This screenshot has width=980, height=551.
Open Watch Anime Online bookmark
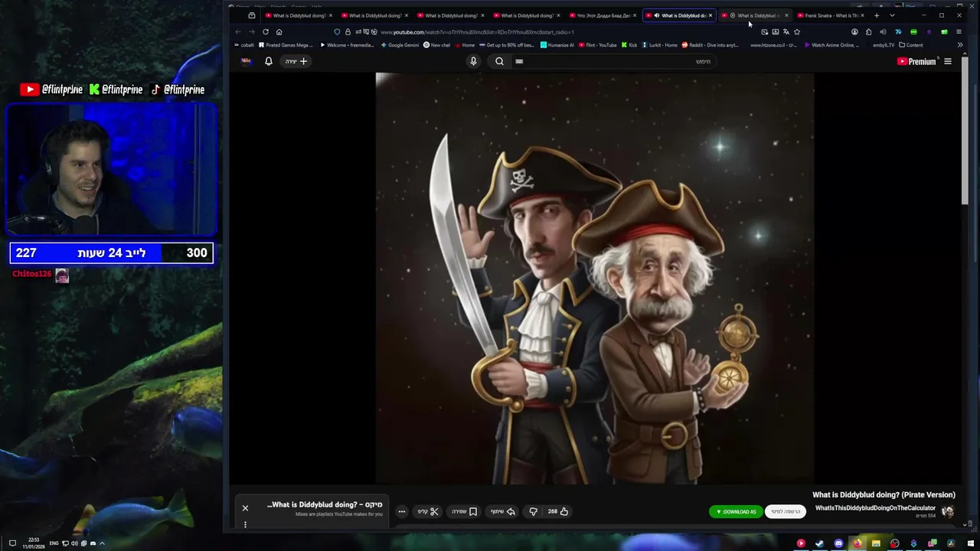point(831,45)
